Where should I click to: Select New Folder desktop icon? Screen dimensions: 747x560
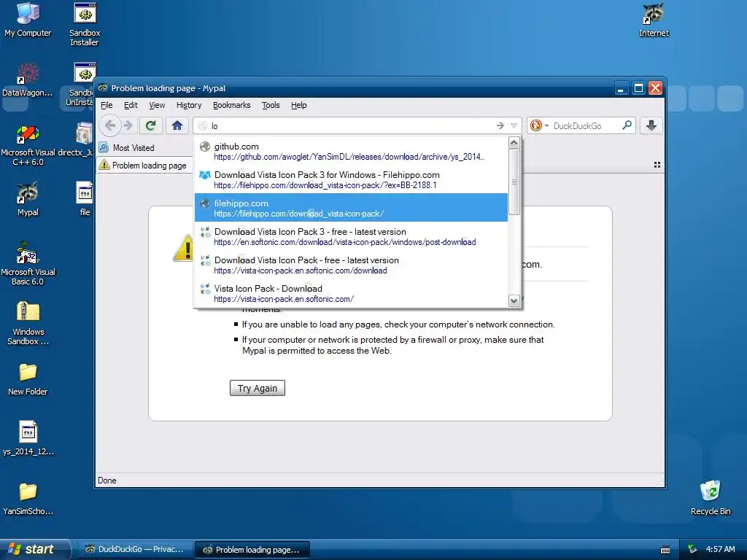click(x=28, y=379)
